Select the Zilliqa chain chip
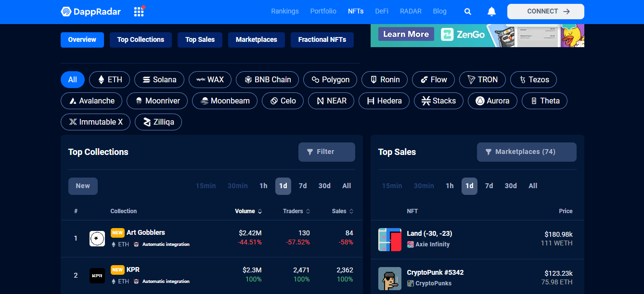644x294 pixels. [158, 122]
